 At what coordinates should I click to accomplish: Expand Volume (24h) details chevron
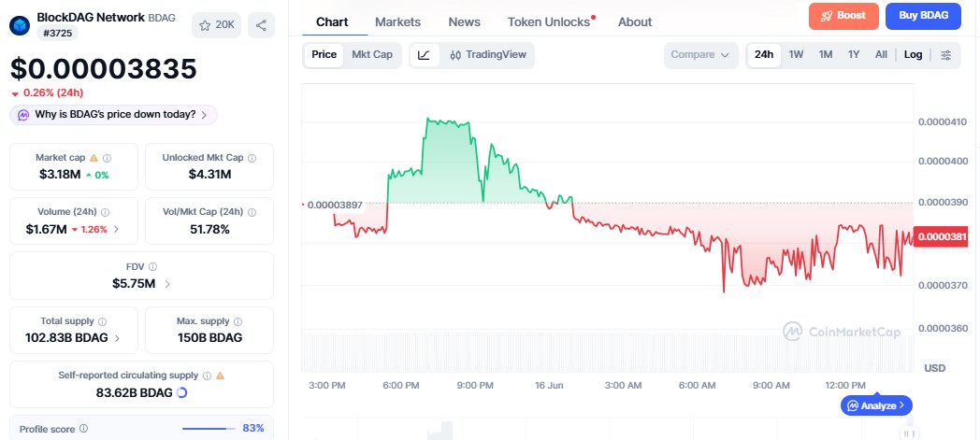pyautogui.click(x=116, y=230)
